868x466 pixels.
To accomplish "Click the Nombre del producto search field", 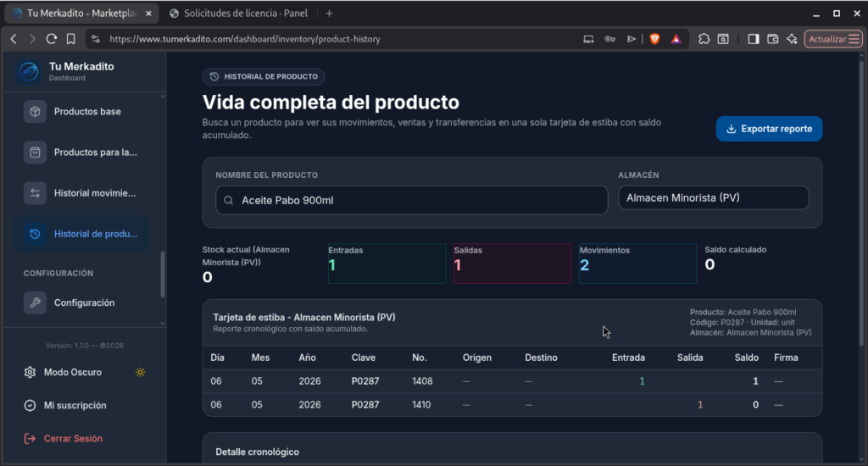I will coord(411,200).
